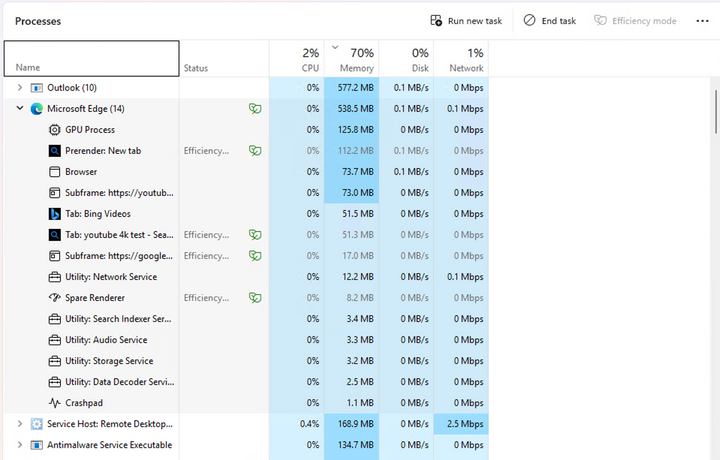Click the Antimalware Service Executable icon
The image size is (720, 460).
37,445
